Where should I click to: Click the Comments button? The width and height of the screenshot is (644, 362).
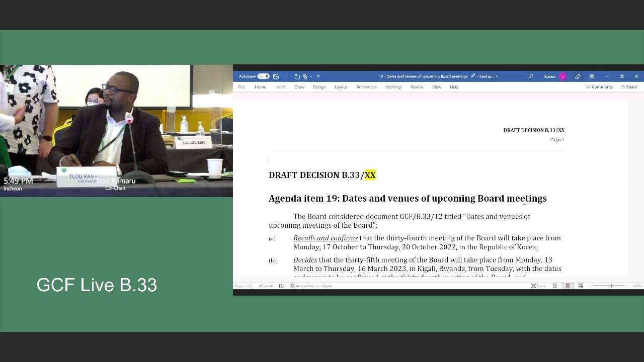coord(599,87)
